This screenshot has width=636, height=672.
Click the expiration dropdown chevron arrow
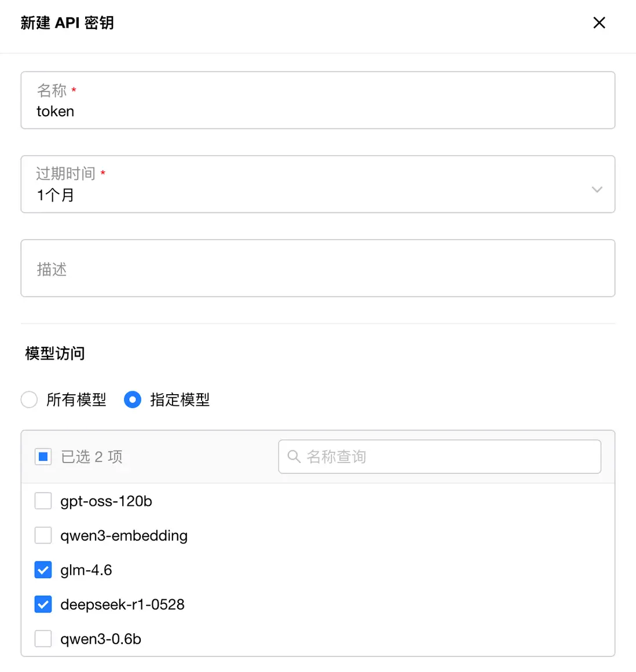(x=597, y=190)
